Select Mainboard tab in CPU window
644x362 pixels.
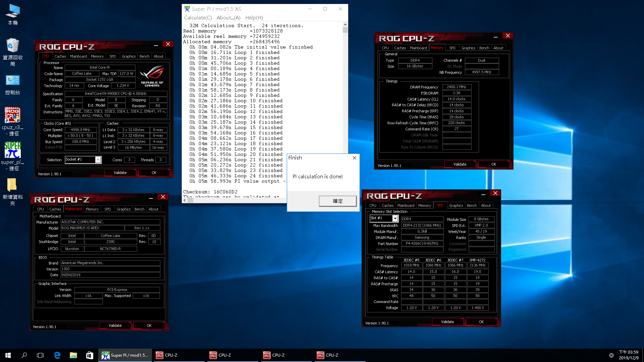pos(78,56)
